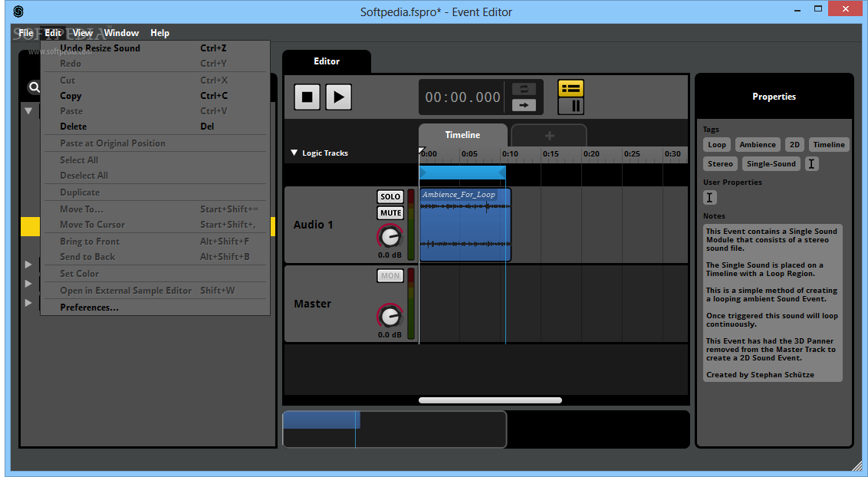Click the Audio 1 volume knob
This screenshot has width=868, height=477.
pos(390,237)
